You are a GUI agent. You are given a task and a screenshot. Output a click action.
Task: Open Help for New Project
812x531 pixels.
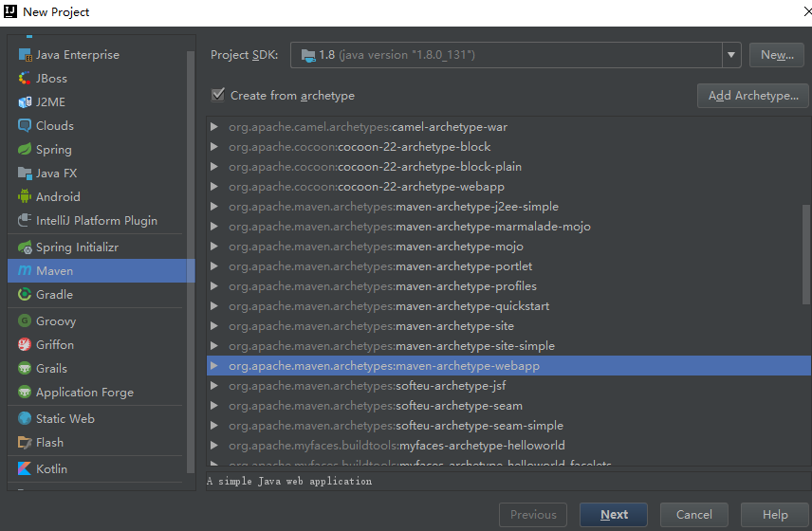(775, 515)
